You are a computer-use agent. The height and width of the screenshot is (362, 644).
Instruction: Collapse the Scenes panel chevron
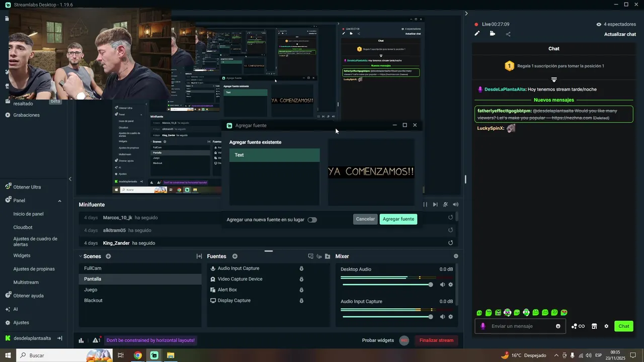(x=80, y=256)
